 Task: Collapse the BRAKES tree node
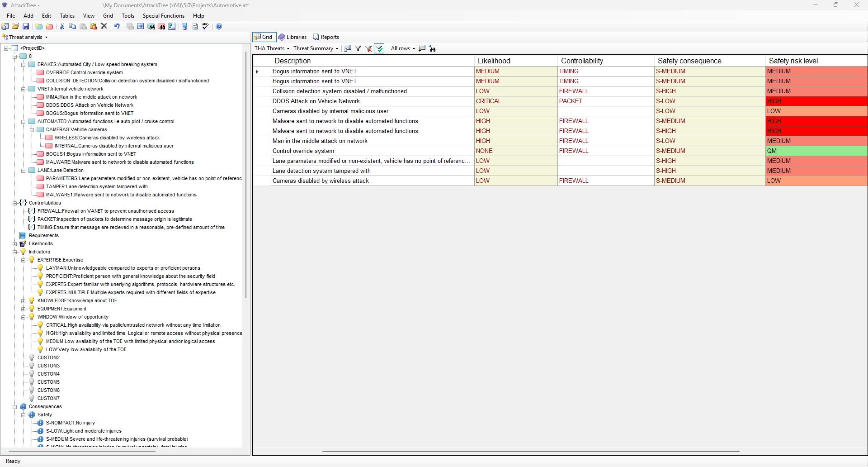tap(24, 65)
